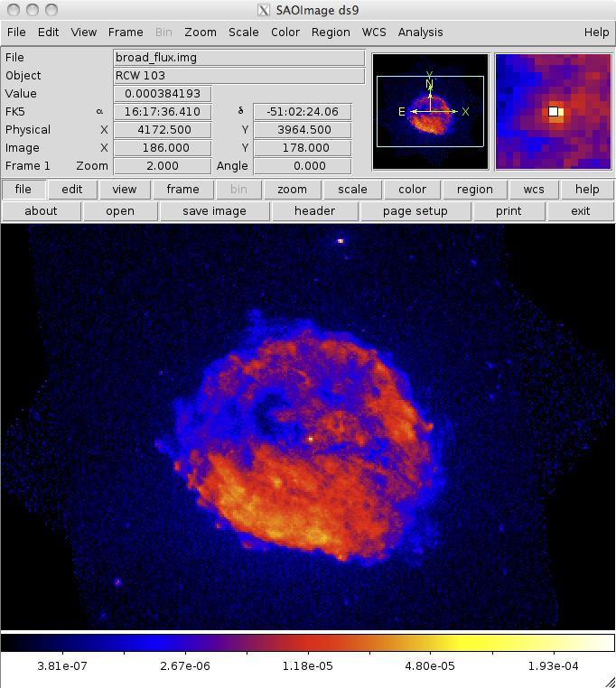Open the File menu in menu bar
The image size is (616, 688).
point(16,32)
